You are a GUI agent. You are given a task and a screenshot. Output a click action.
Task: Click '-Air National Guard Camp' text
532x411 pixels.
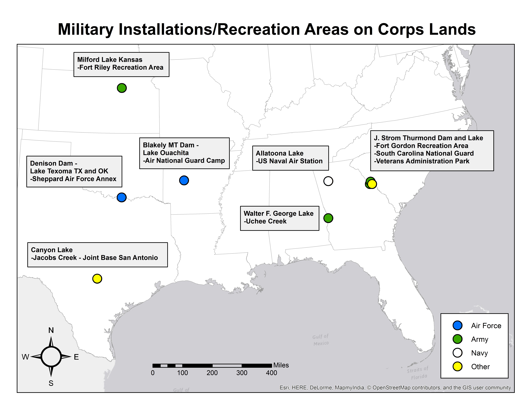click(x=184, y=161)
